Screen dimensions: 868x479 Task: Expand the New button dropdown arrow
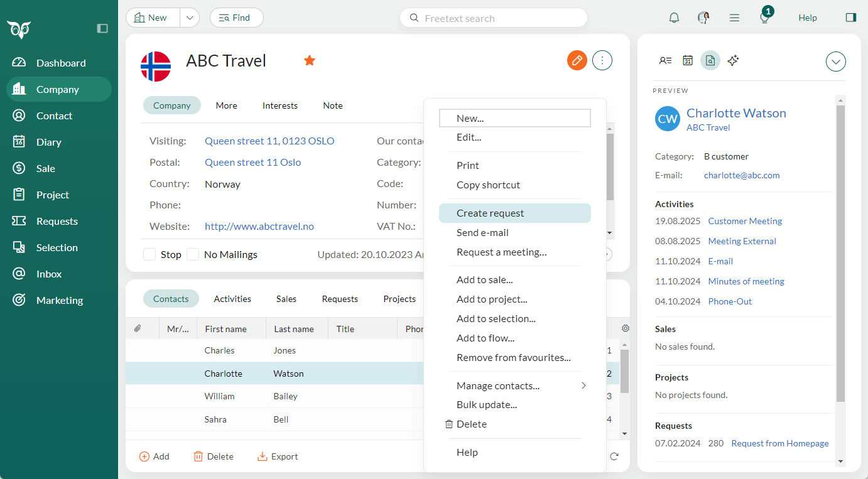coord(190,18)
